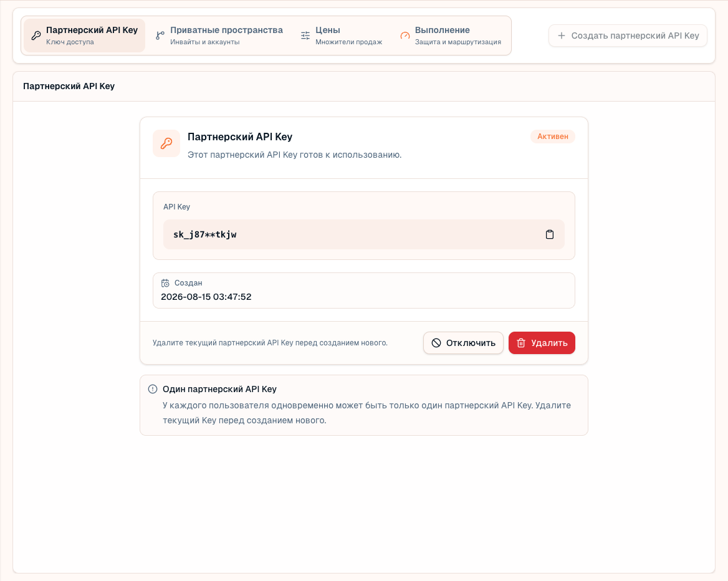Click the sliders icon of the Цены tab
This screenshot has height=581, width=728.
(305, 36)
